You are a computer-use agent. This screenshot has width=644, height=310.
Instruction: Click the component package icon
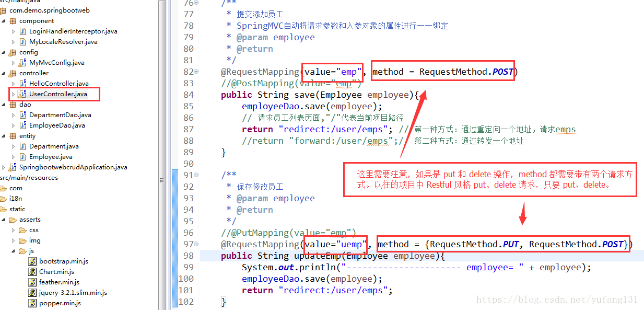click(x=13, y=21)
